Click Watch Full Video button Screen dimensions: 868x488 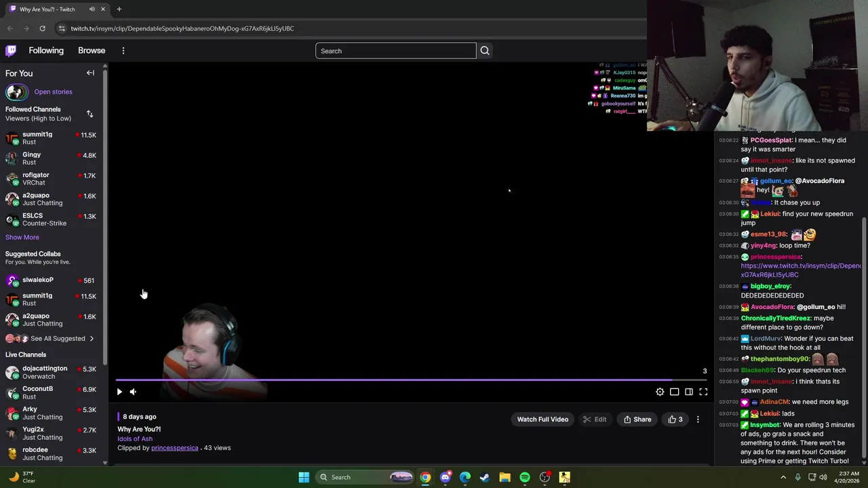[542, 420]
